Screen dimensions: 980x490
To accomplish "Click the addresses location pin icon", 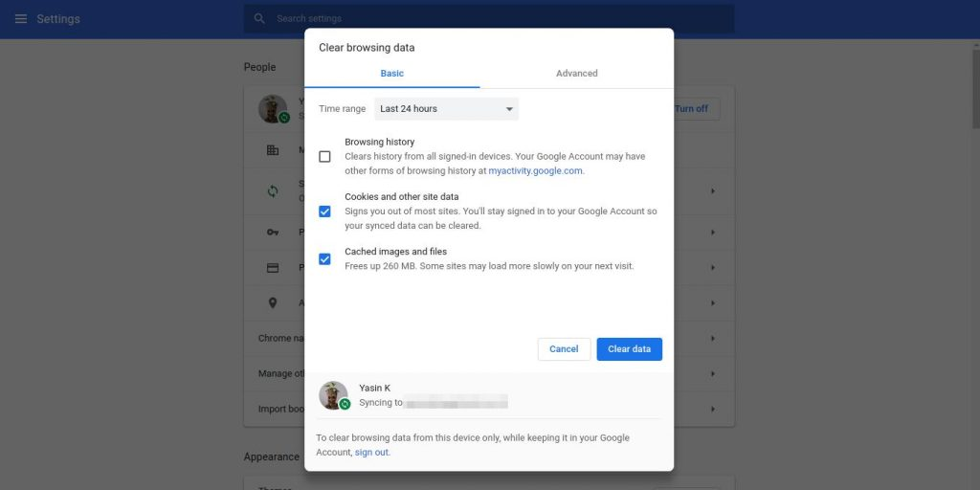I will (x=273, y=303).
